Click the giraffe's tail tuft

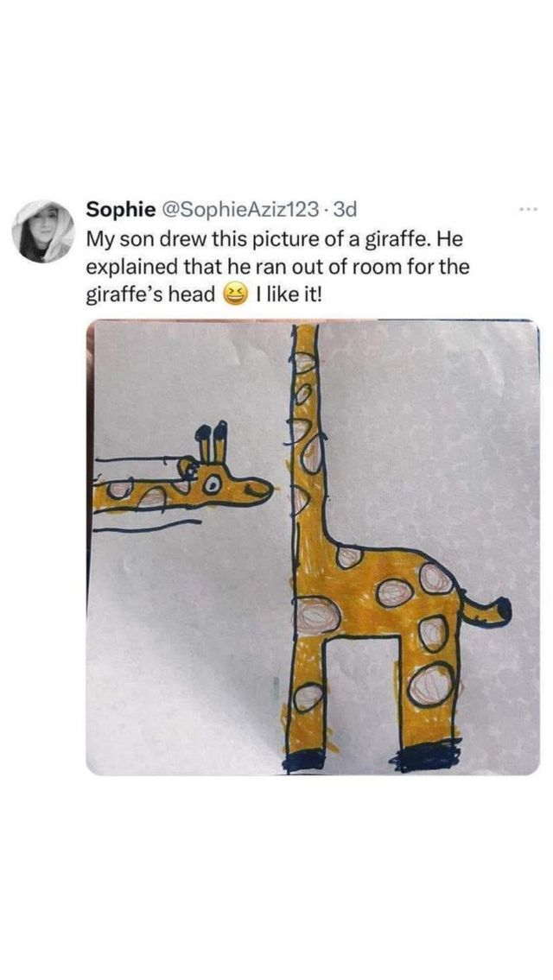coord(502,610)
